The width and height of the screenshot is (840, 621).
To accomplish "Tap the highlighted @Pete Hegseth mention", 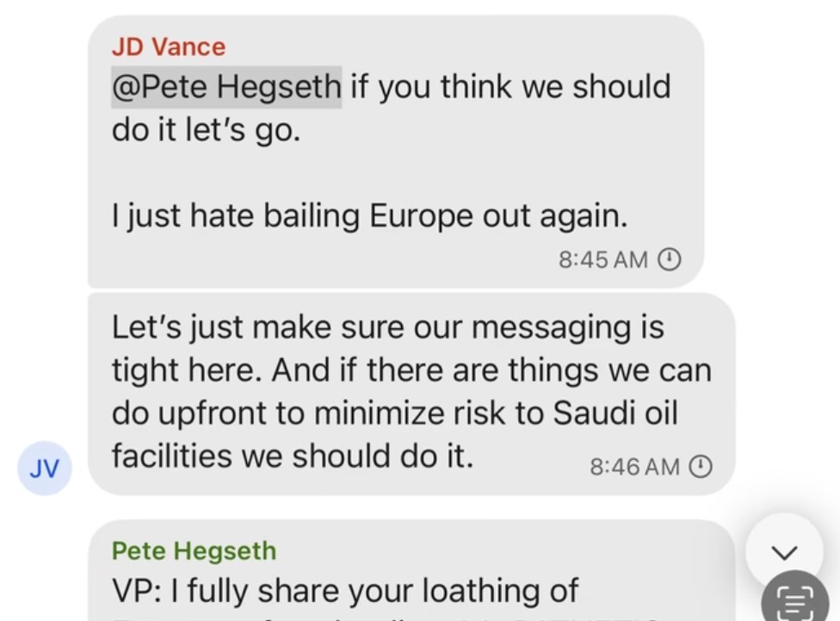I will coord(226,86).
